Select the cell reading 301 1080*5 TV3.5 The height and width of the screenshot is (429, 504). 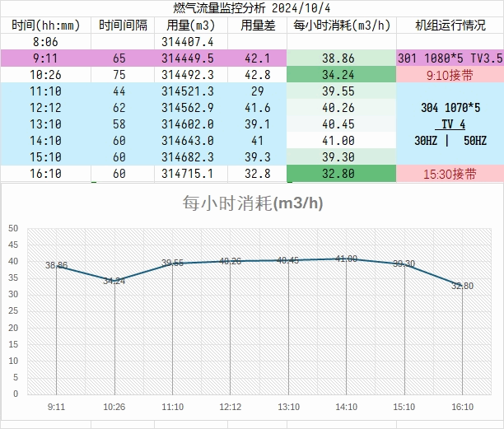click(450, 58)
